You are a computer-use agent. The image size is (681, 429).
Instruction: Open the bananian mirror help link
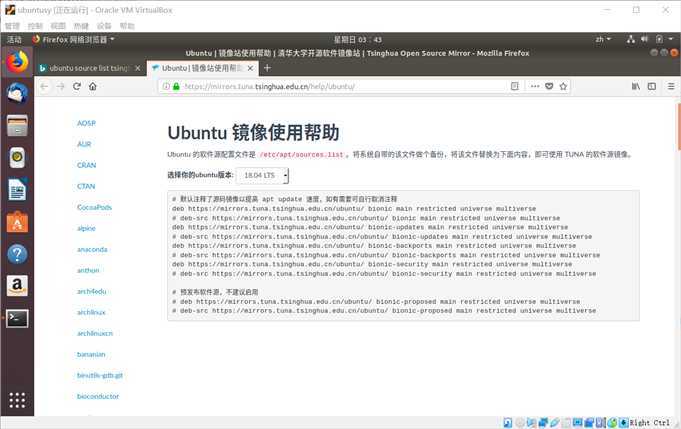click(91, 354)
